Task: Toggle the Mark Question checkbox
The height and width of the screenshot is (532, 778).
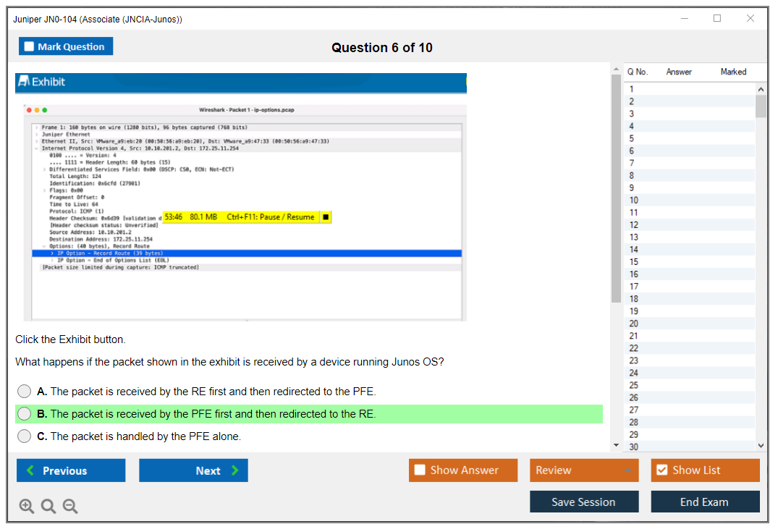Action: tap(30, 47)
